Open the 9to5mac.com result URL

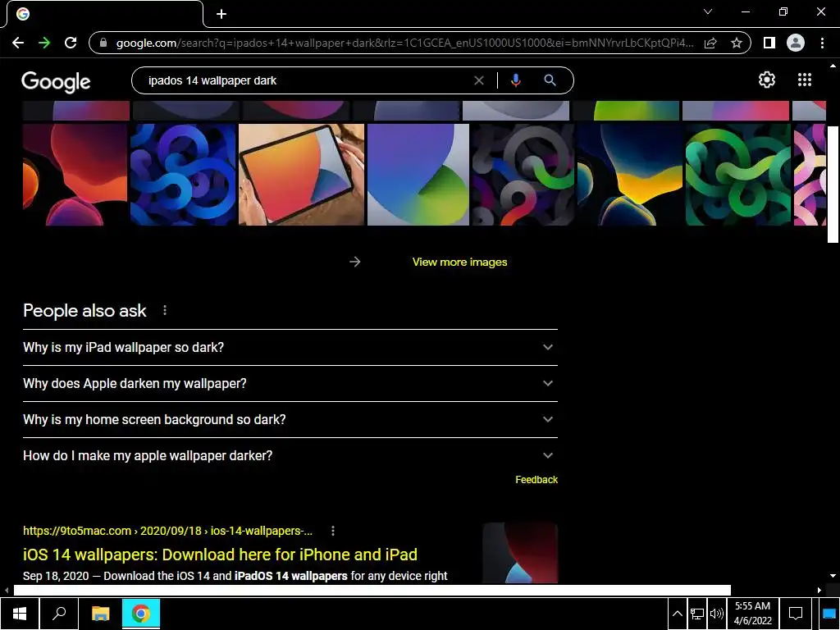[x=167, y=531]
